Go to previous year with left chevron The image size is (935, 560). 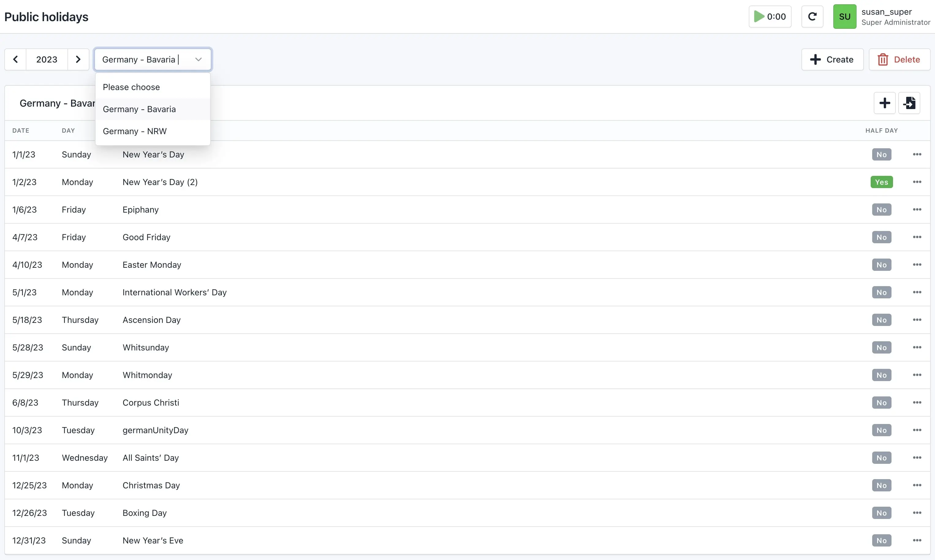15,60
